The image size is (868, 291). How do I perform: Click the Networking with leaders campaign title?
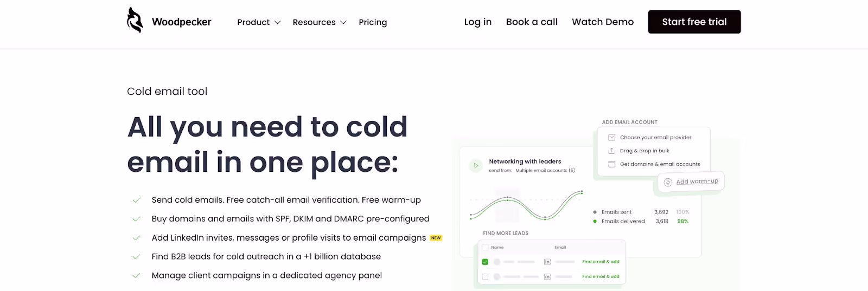coord(525,161)
